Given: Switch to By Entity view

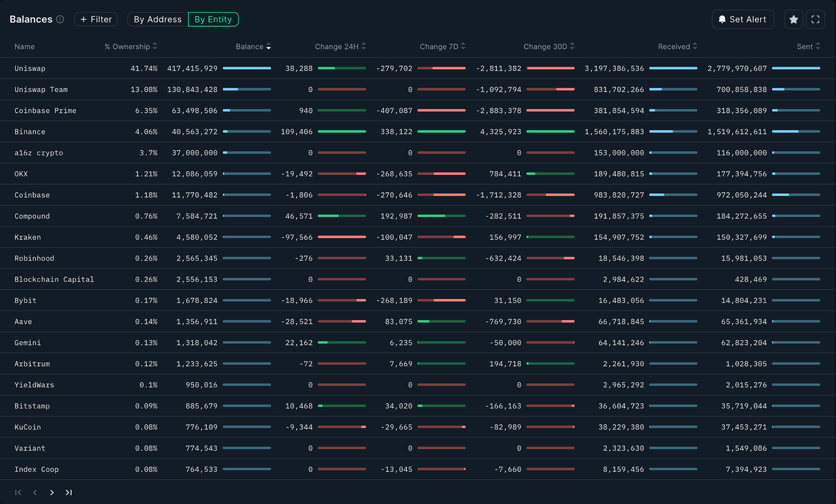Looking at the screenshot, I should 214,20.
